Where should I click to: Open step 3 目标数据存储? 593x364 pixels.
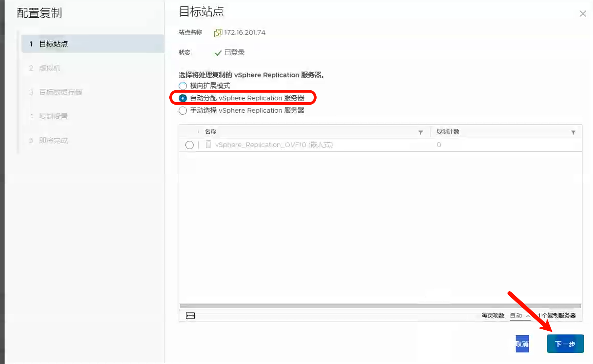[x=60, y=92]
